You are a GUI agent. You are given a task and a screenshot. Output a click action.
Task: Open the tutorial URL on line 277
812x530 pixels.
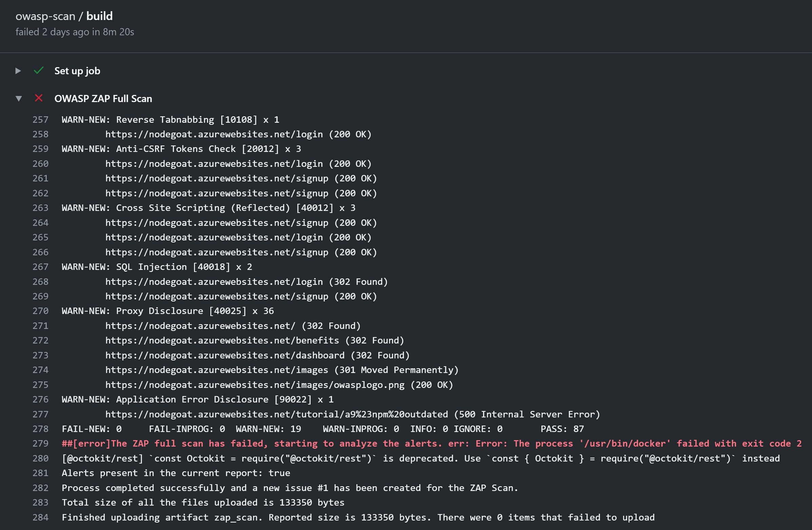click(x=276, y=414)
